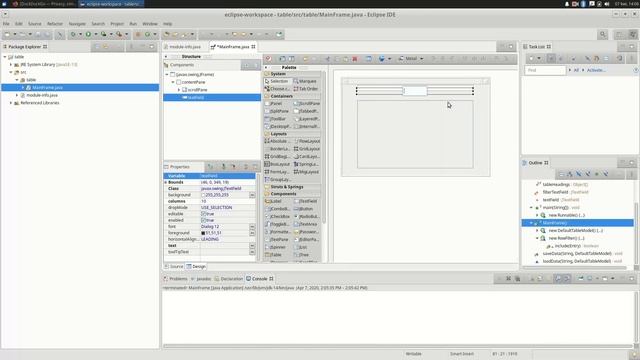Select the JTable palette item
640x360 pixels.
(x=274, y=255)
